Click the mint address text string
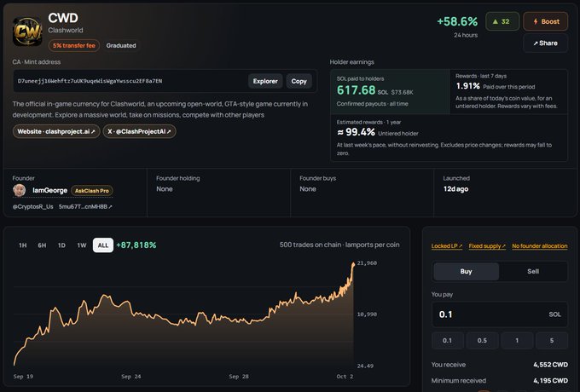580x392 pixels. (90, 81)
